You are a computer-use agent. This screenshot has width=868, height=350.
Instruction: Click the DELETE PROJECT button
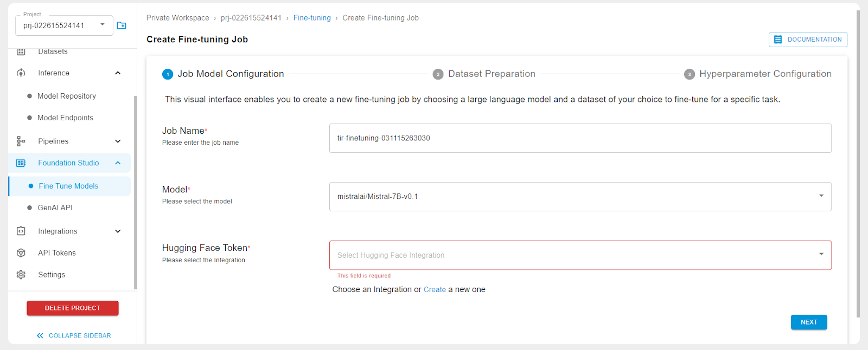73,308
